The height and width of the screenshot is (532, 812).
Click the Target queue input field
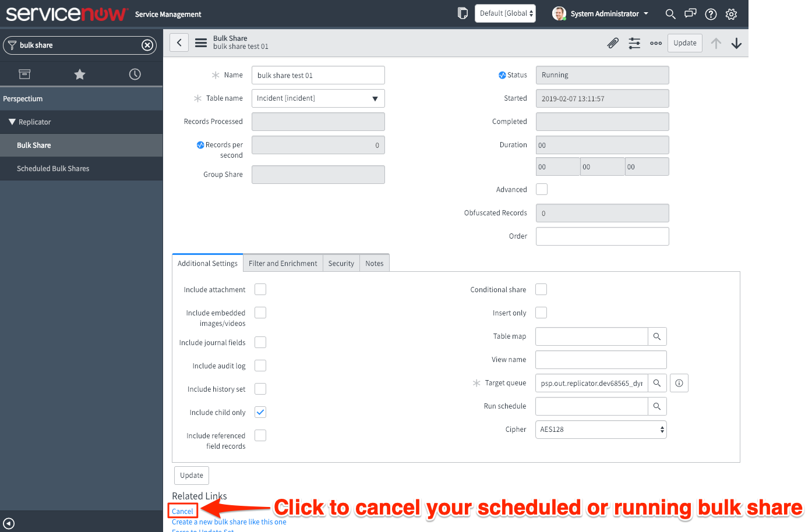(x=592, y=383)
